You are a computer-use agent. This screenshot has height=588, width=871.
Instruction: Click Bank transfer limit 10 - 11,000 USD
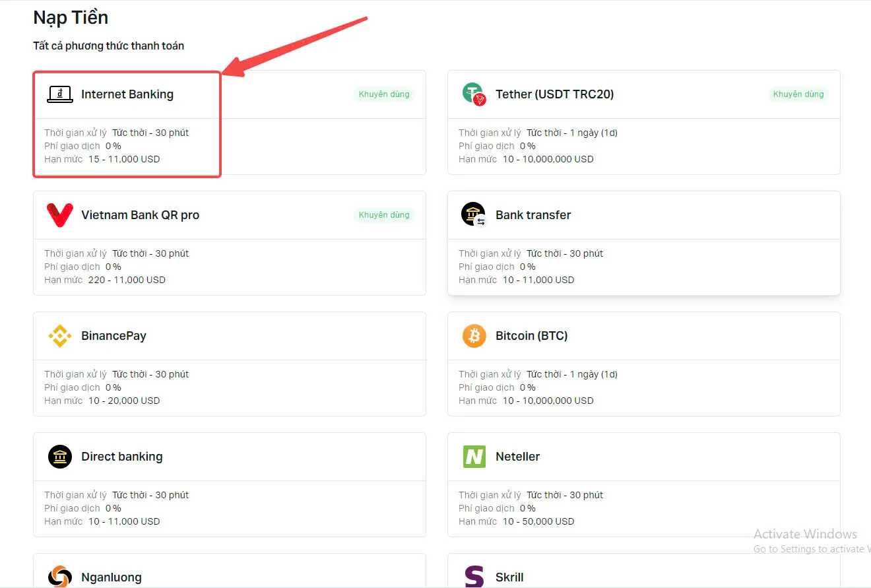pyautogui.click(x=538, y=280)
